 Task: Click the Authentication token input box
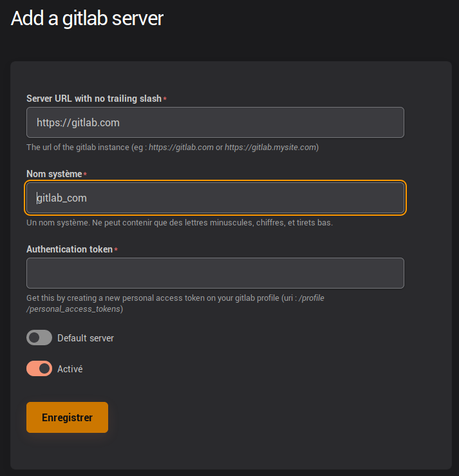[x=215, y=273]
